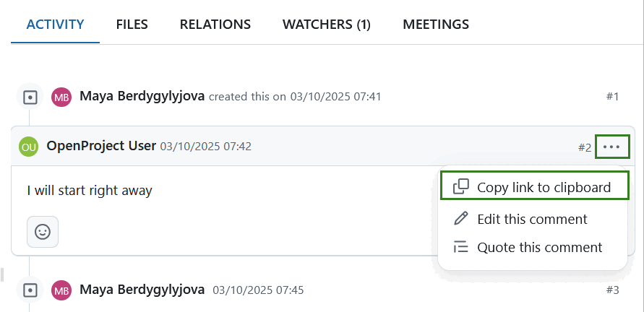Switch to the Activity tab

pyautogui.click(x=55, y=25)
